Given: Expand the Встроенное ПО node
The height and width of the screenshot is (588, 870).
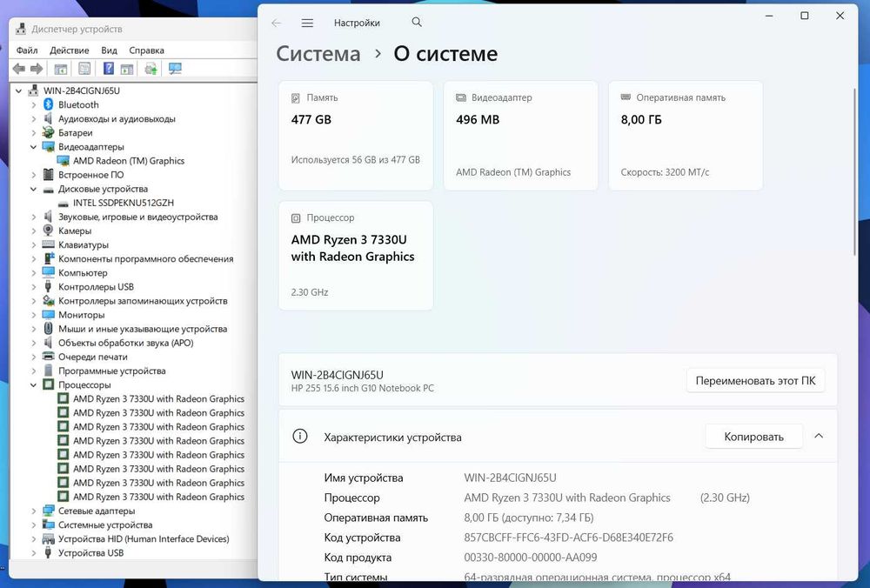Looking at the screenshot, I should tap(33, 174).
